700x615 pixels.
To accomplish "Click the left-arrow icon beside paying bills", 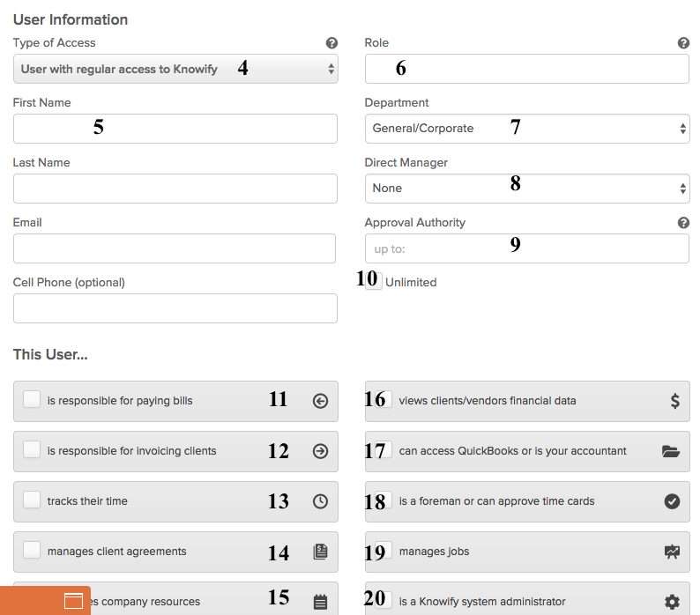I will pyautogui.click(x=320, y=401).
